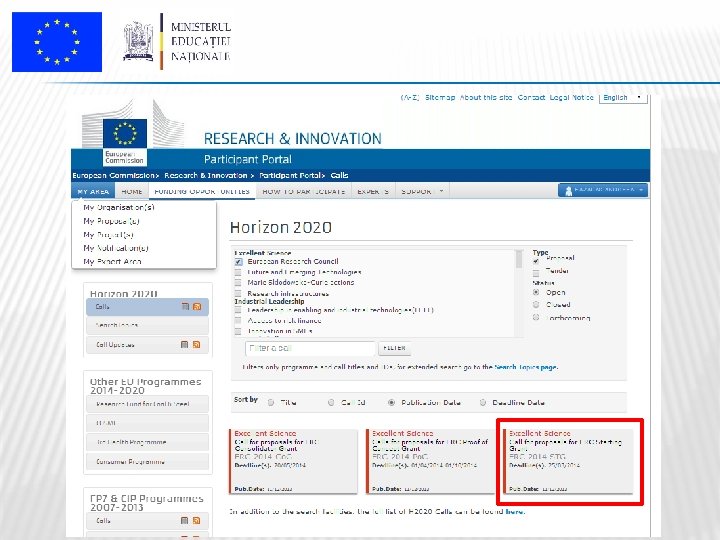Open RSS feed icon for Call Updates
720x540 pixels.
[197, 344]
